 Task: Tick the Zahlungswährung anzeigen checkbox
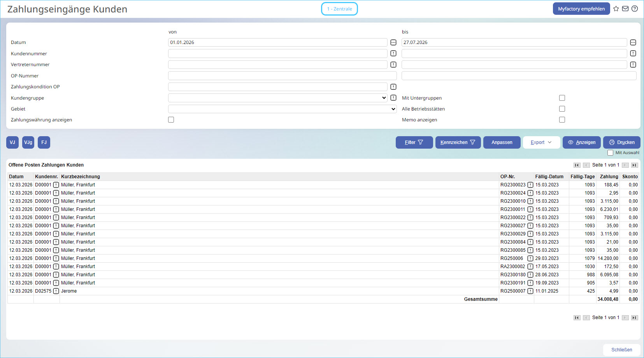point(171,120)
